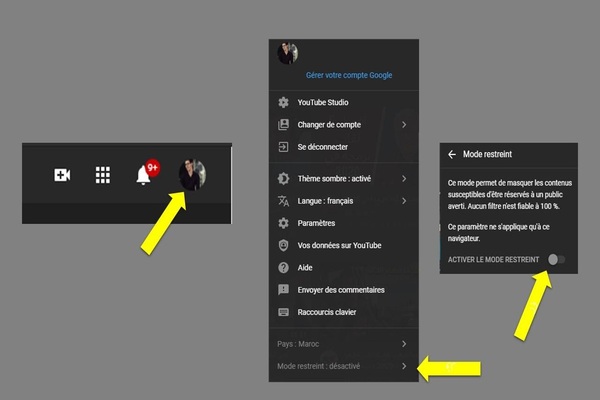This screenshot has height=400, width=600.
Task: Toggle the Activer le mode restreint switch
Action: pyautogui.click(x=556, y=260)
